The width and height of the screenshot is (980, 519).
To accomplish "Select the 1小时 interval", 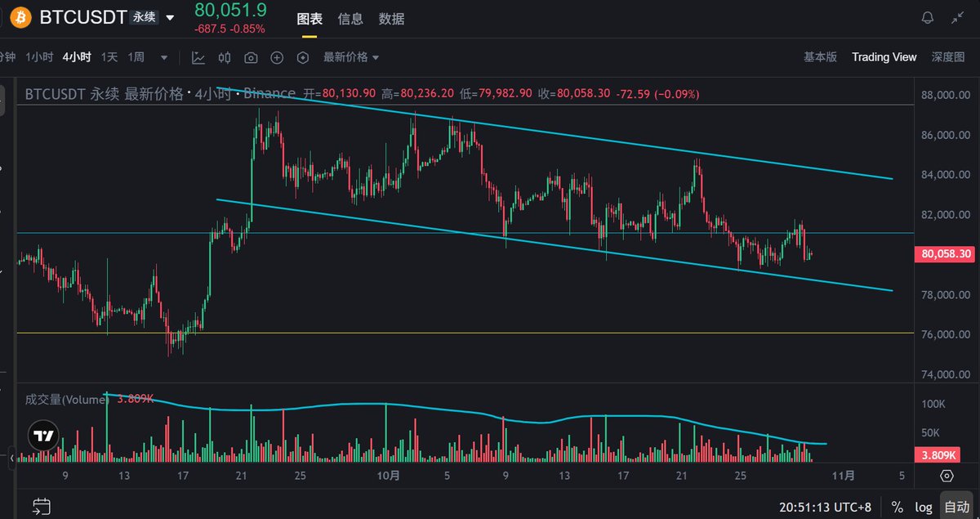I will coord(39,57).
